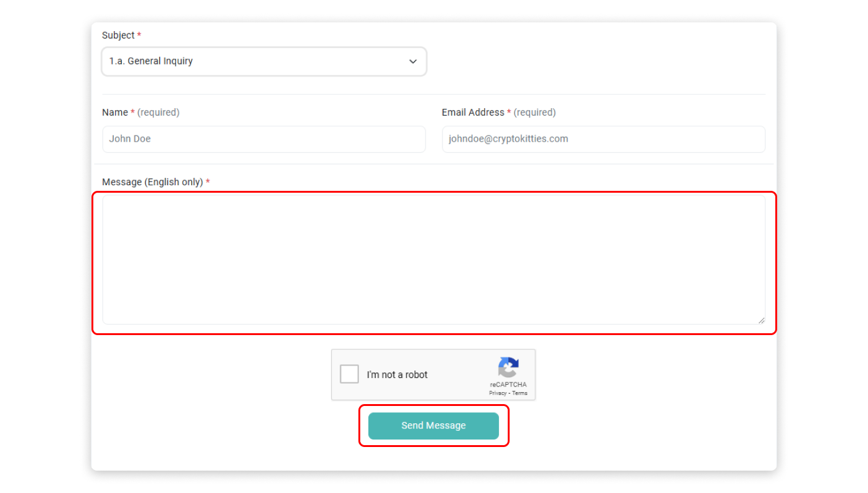The height and width of the screenshot is (493, 868).
Task: Click the reCAPTCHA text under the logo
Action: point(508,385)
